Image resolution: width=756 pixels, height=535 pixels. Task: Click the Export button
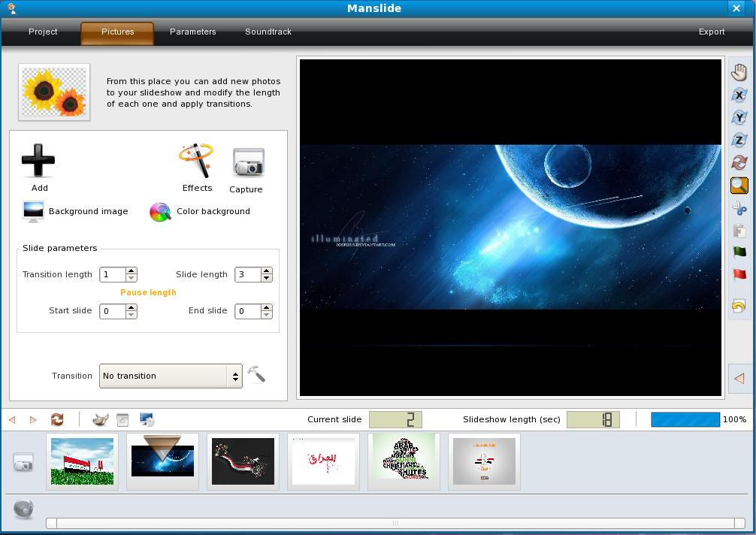711,32
